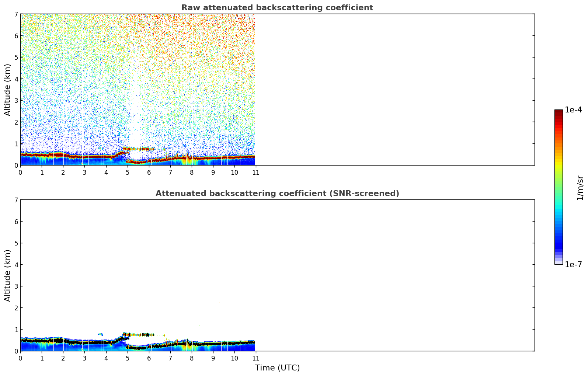Click the small isolated patch near 3.7 UTC in the bottom plot
This screenshot has height=376, width=588.
[101, 334]
